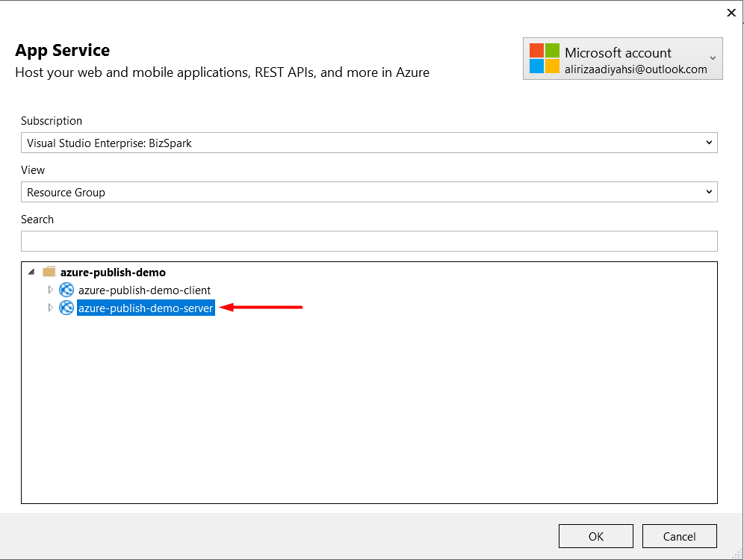Click the App Service heading

(63, 50)
